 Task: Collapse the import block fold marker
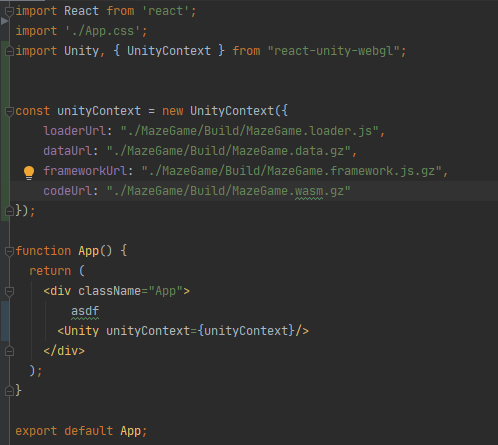9,12
